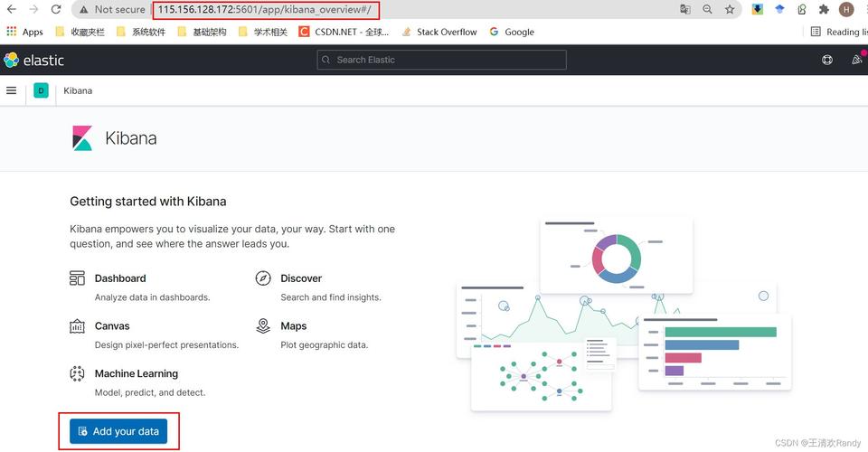
Task: Open the 系统软件 bookmark folder
Action: 141,32
